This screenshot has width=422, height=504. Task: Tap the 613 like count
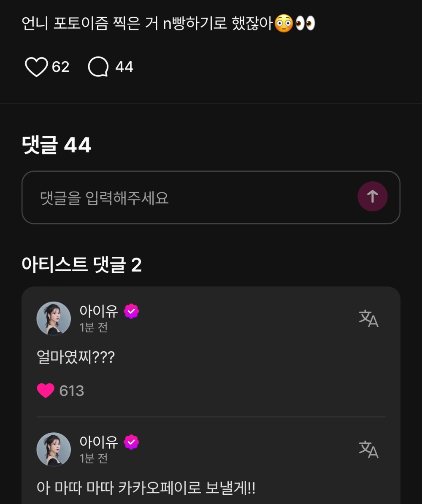point(72,391)
